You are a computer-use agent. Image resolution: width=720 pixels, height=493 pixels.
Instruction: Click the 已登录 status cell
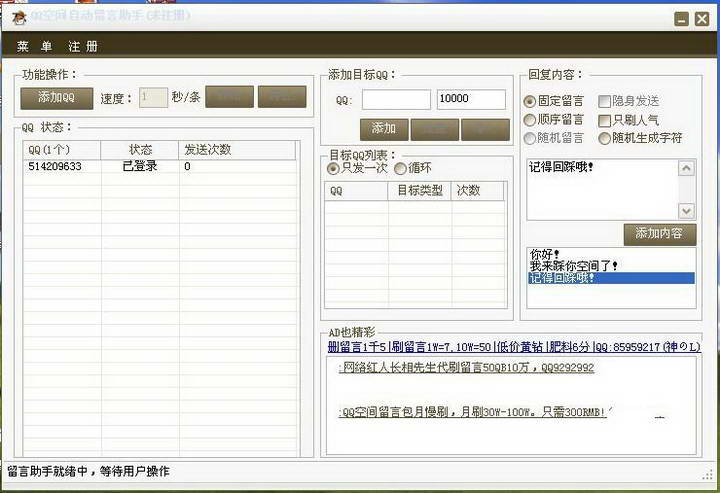[140, 166]
